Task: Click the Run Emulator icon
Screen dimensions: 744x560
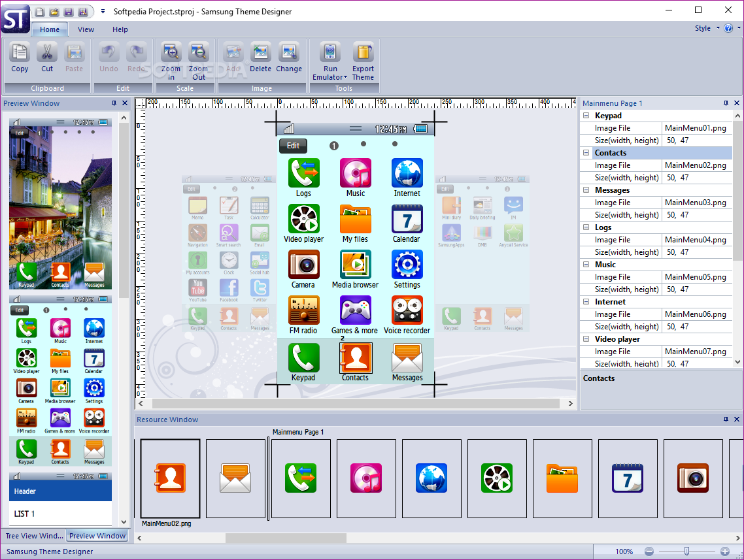Action: click(x=330, y=52)
